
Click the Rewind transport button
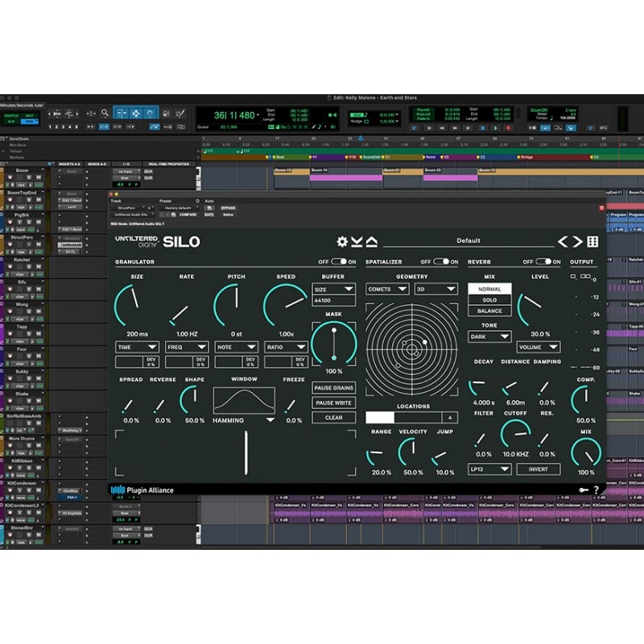[x=442, y=128]
